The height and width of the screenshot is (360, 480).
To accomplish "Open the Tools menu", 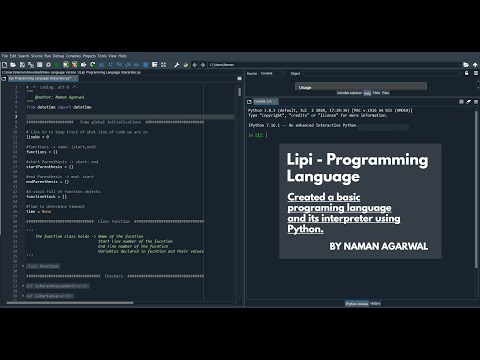I will click(102, 56).
